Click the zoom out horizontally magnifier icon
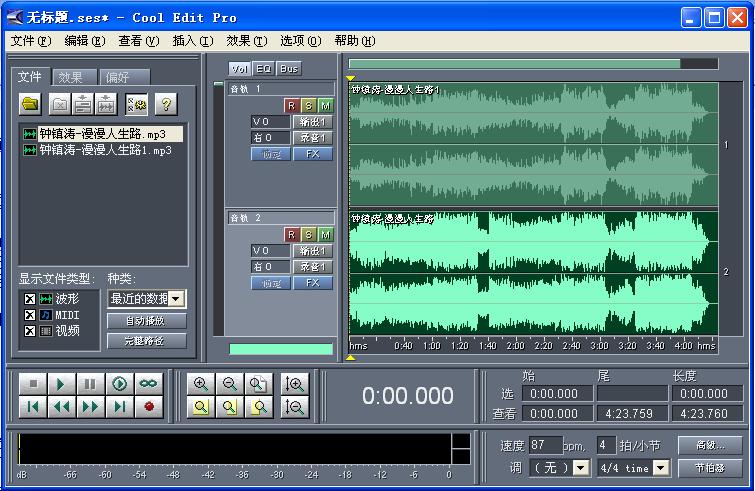This screenshot has width=755, height=491. (x=230, y=384)
